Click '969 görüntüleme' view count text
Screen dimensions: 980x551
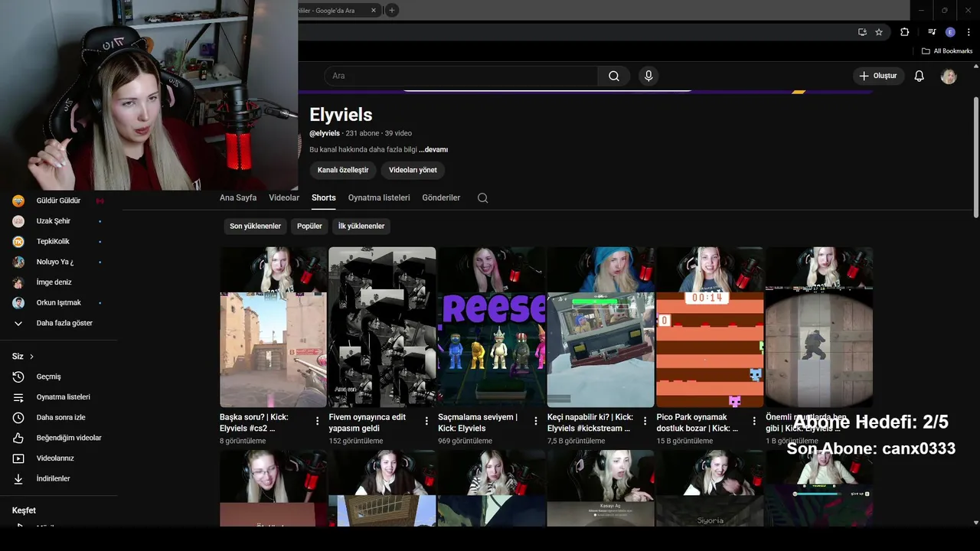465,442
